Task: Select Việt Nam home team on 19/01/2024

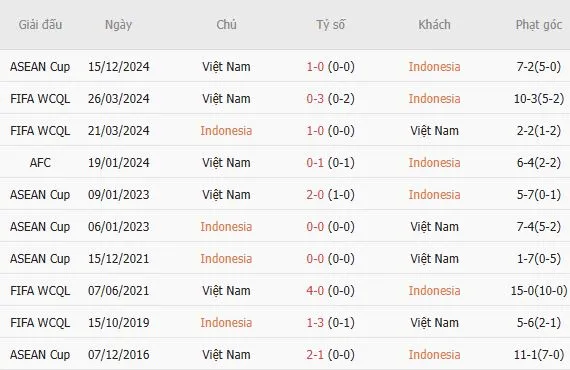Action: tap(226, 162)
